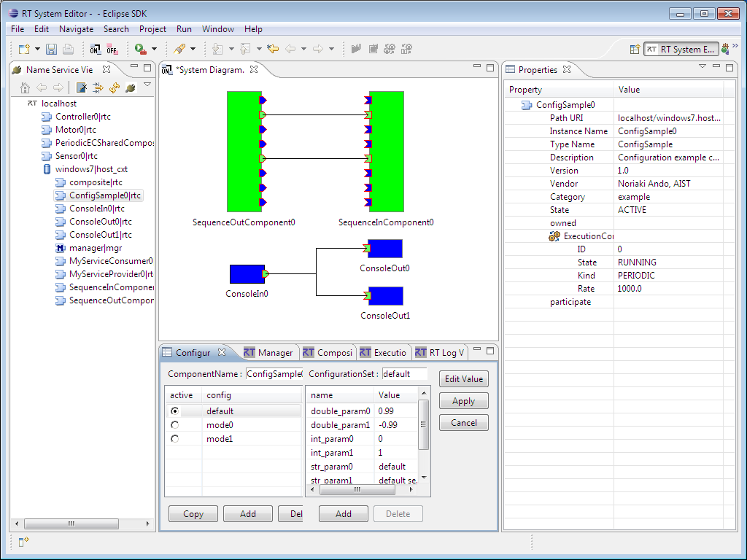Click the All Activate toolbar icon

[x=356, y=49]
